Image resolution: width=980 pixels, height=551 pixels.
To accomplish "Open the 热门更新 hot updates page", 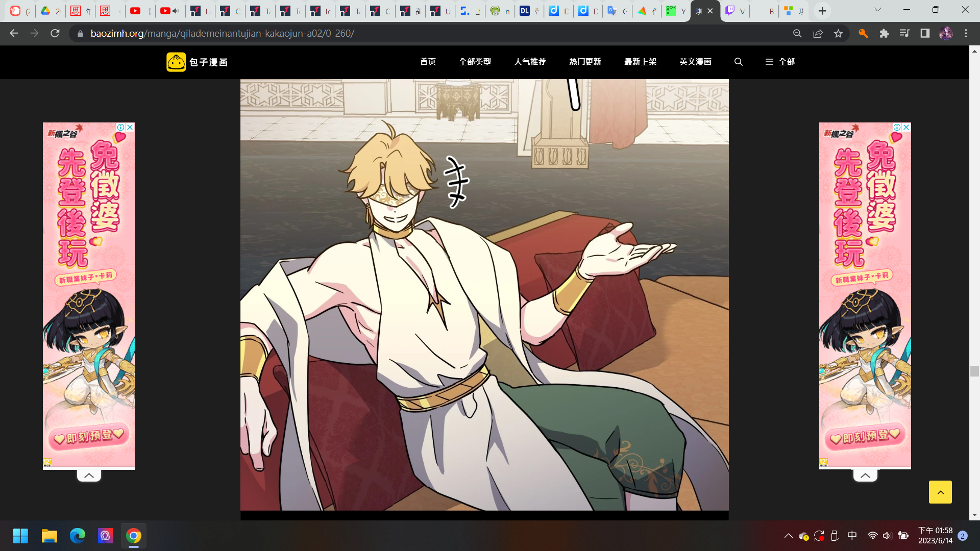I will pos(585,62).
